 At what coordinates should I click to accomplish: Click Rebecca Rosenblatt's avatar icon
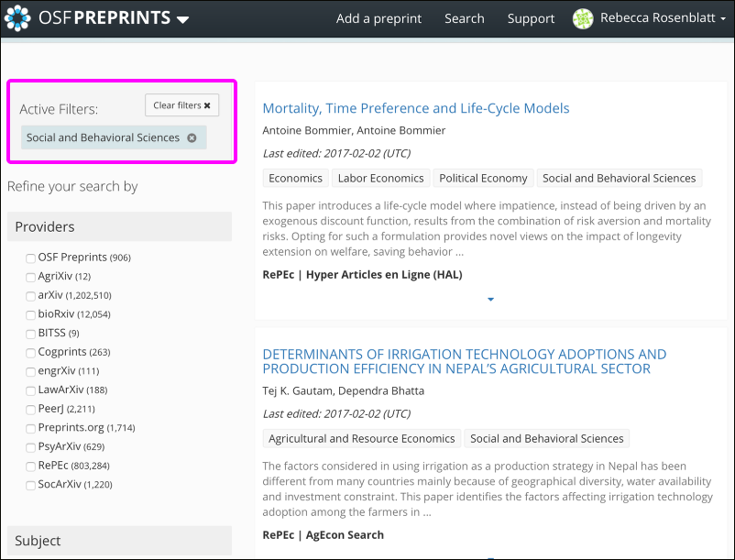pyautogui.click(x=583, y=18)
